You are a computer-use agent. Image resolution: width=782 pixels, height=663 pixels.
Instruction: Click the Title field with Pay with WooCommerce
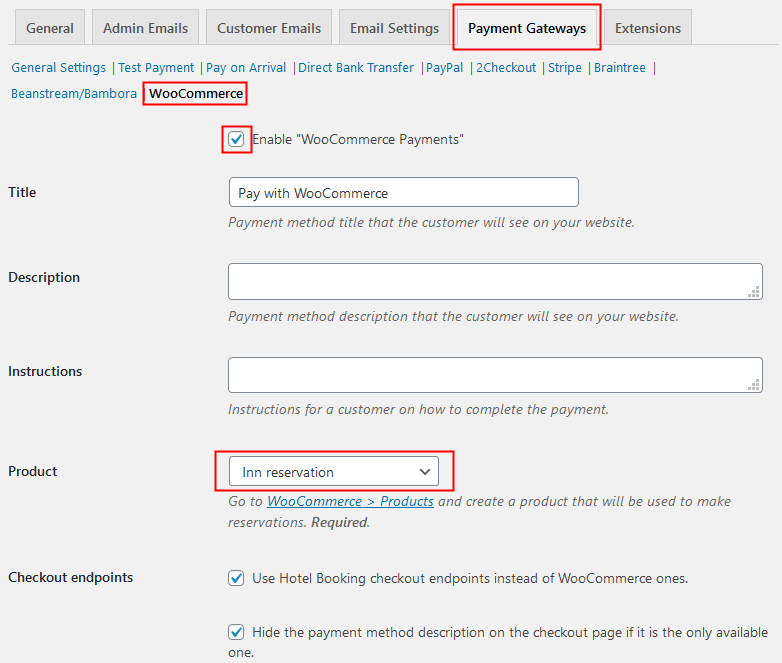pyautogui.click(x=403, y=192)
